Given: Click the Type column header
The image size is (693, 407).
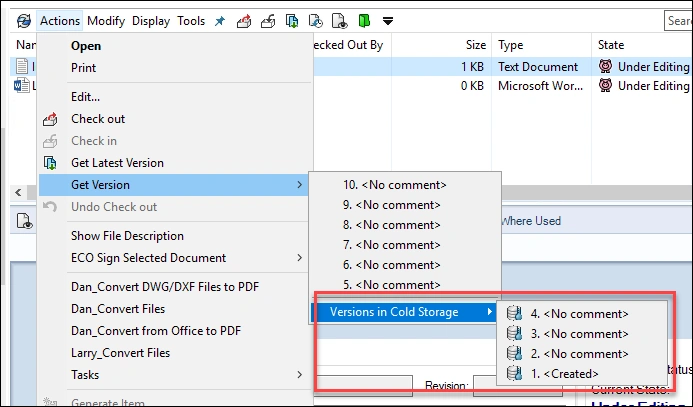Looking at the screenshot, I should tap(511, 45).
